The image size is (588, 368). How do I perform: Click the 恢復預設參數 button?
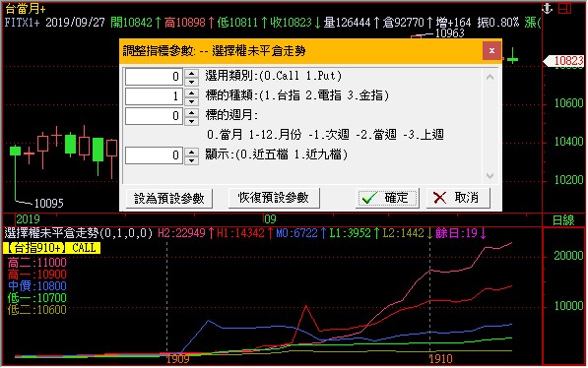tap(274, 198)
